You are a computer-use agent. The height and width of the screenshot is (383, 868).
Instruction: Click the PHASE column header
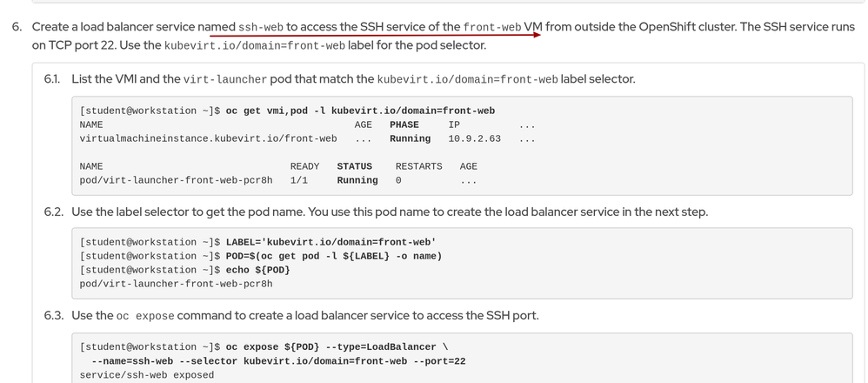[404, 124]
